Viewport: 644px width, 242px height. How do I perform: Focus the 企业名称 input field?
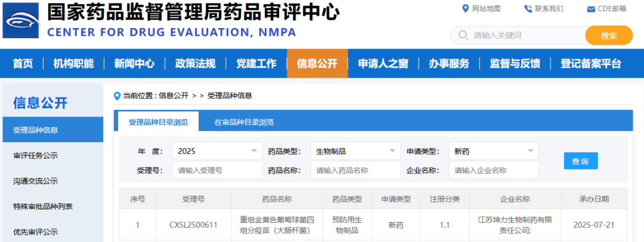(x=493, y=170)
